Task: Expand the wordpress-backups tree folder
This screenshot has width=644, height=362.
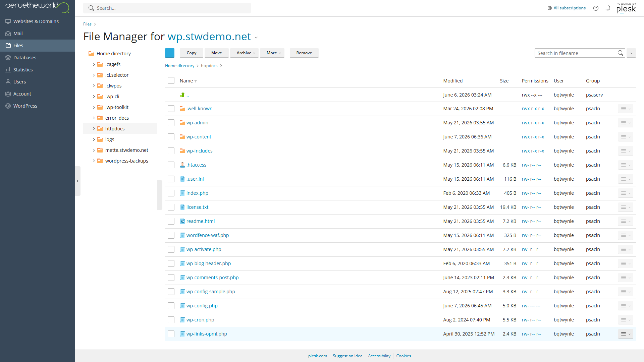Action: (x=94, y=161)
